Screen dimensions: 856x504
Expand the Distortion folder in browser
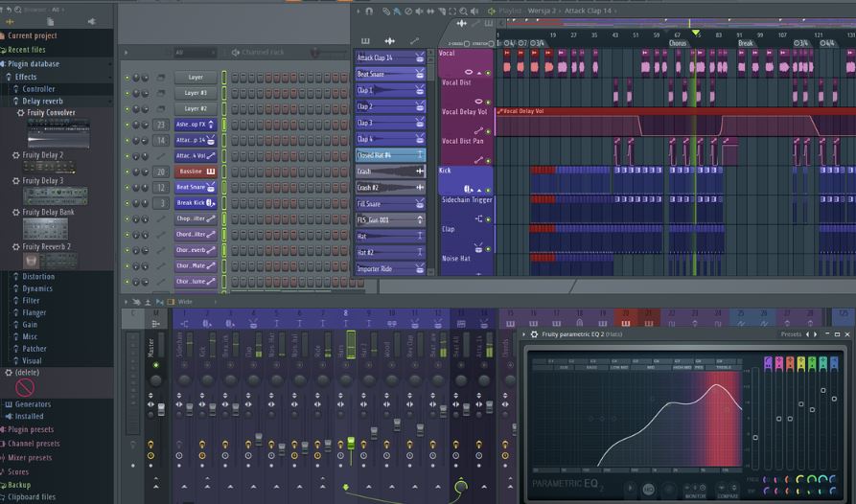(37, 277)
